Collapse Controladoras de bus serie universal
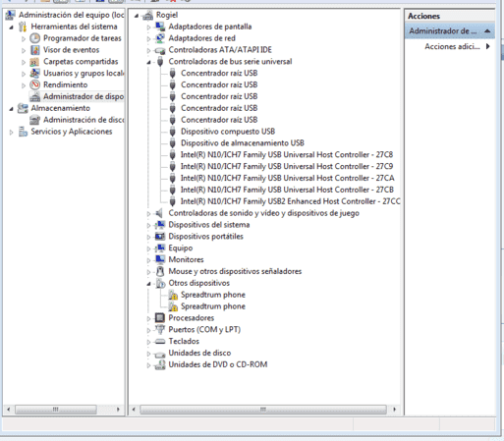This screenshot has height=441, width=504. (x=148, y=62)
